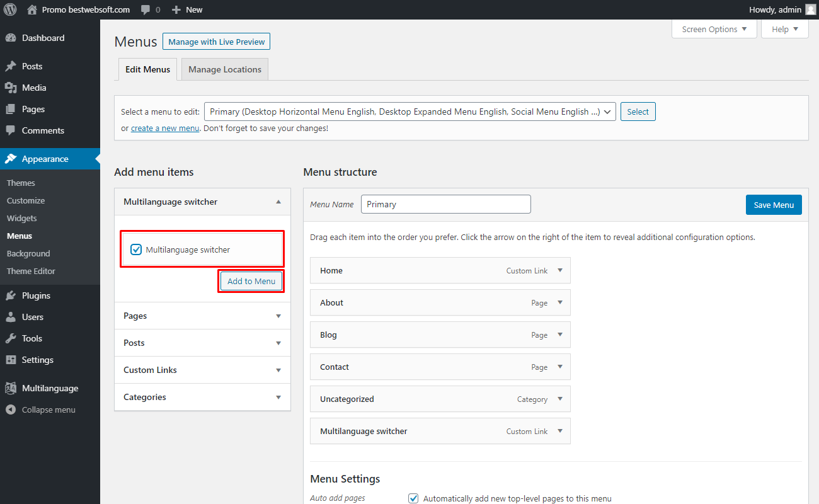Click the Add menu items heading
The image size is (819, 504).
click(154, 172)
